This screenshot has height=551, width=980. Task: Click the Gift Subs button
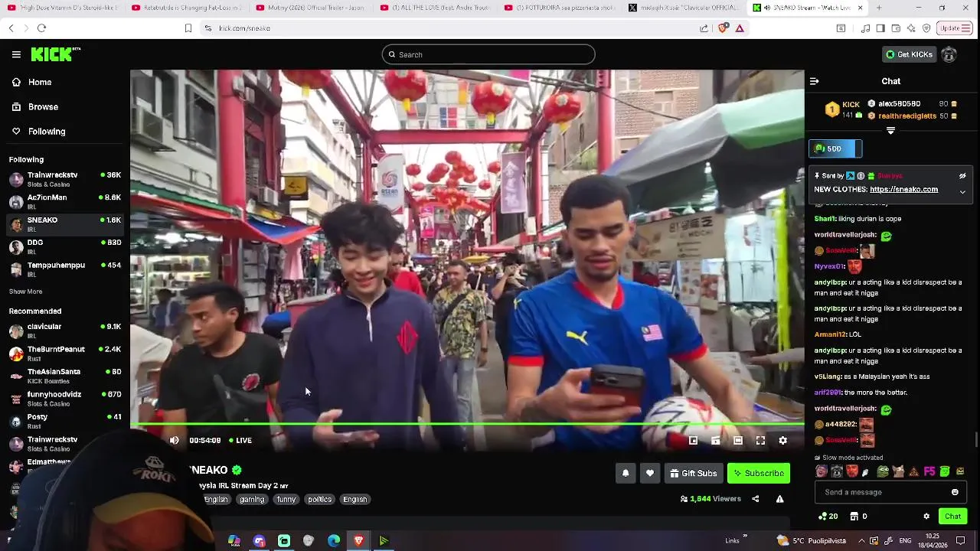click(694, 473)
